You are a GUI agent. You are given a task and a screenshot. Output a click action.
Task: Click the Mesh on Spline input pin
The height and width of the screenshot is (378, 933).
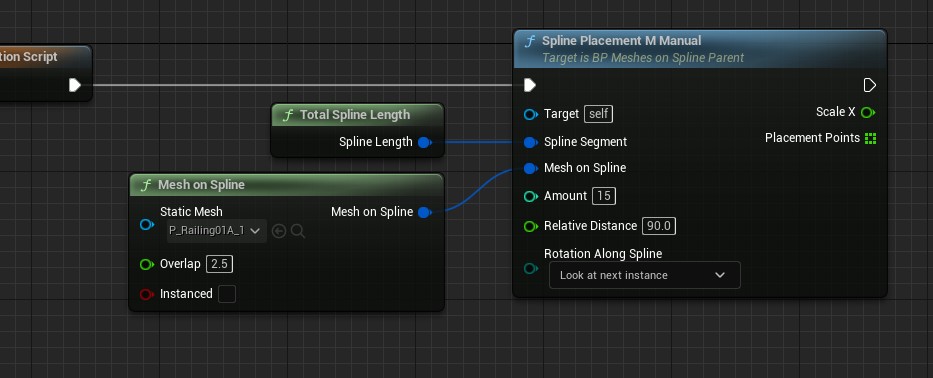click(x=531, y=168)
